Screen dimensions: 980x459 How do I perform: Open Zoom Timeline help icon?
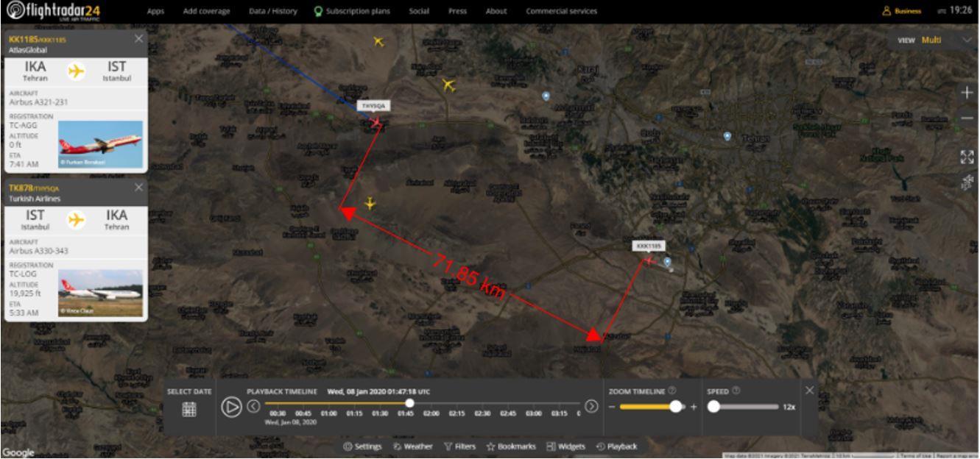[672, 391]
